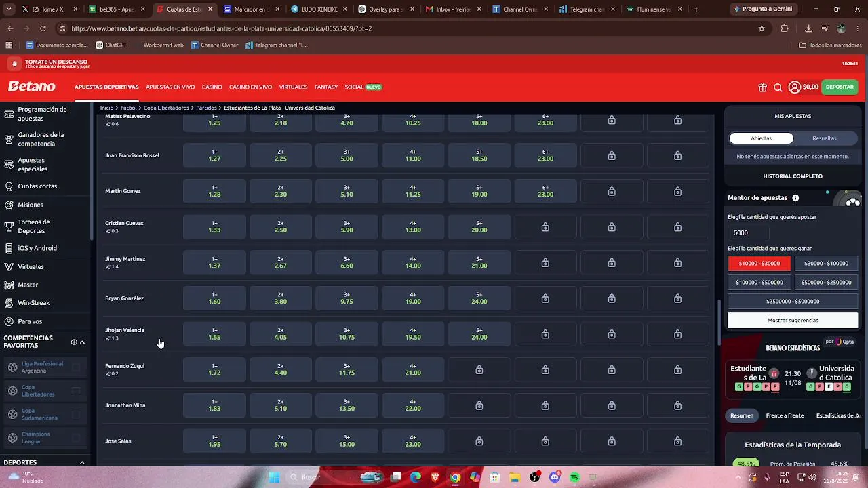
Task: Open Apuestas Deportivas tab
Action: pos(106,87)
